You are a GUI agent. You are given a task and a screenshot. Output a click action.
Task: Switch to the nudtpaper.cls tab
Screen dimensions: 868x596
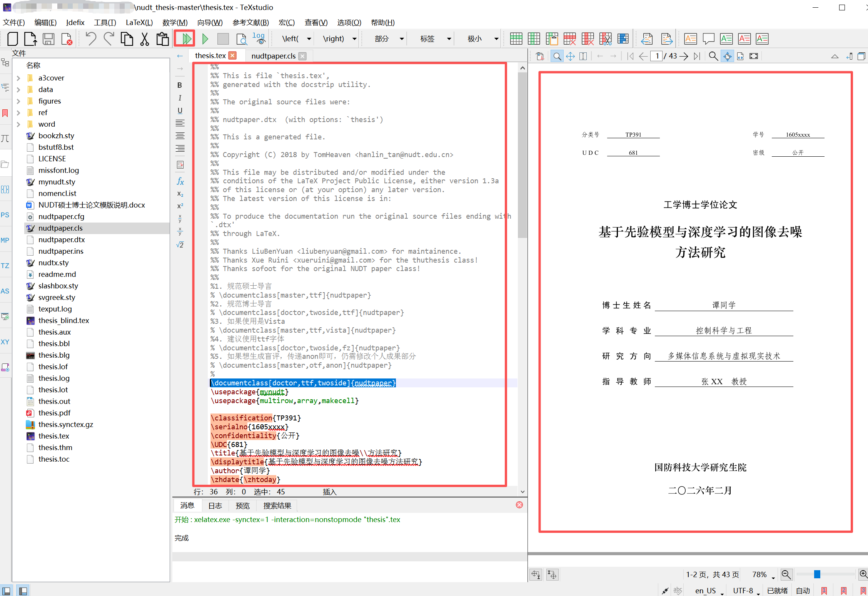(273, 56)
